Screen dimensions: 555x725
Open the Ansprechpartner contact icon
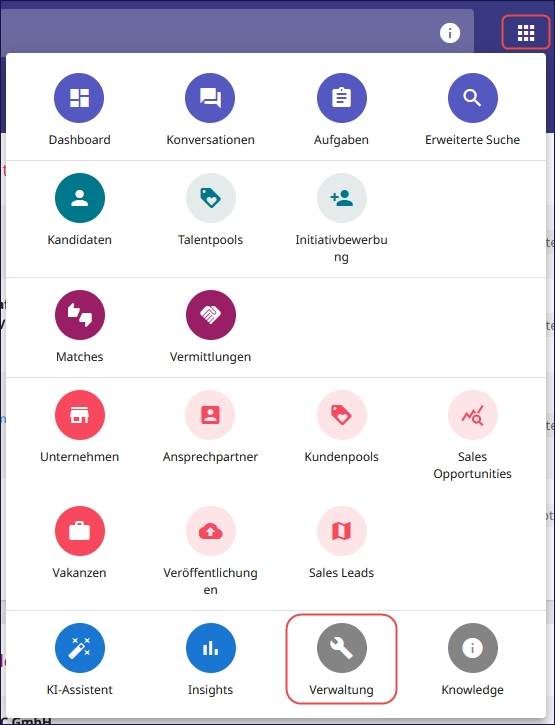(x=210, y=415)
